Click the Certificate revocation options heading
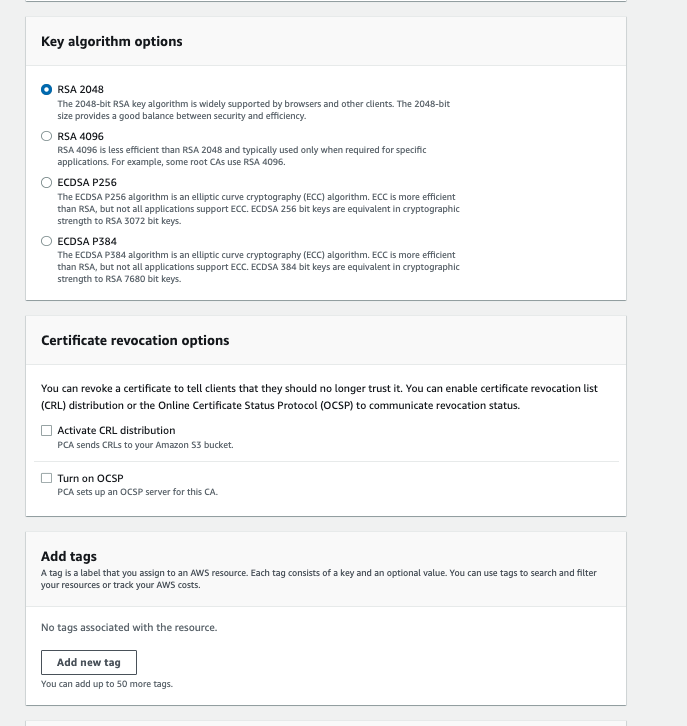This screenshot has height=726, width=687. click(x=135, y=340)
